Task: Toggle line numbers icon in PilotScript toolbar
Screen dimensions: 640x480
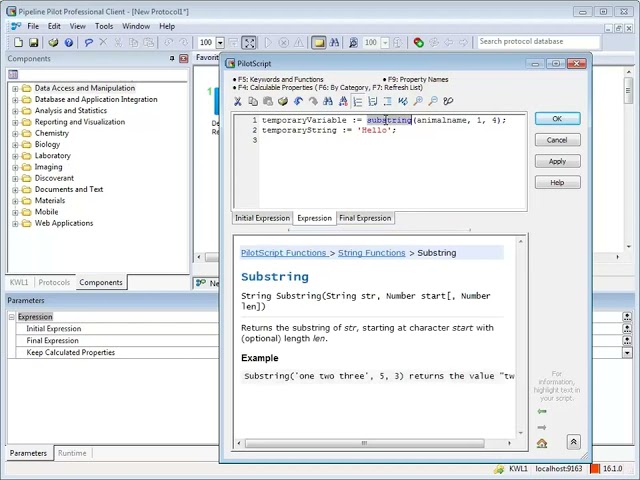Action: (358, 101)
